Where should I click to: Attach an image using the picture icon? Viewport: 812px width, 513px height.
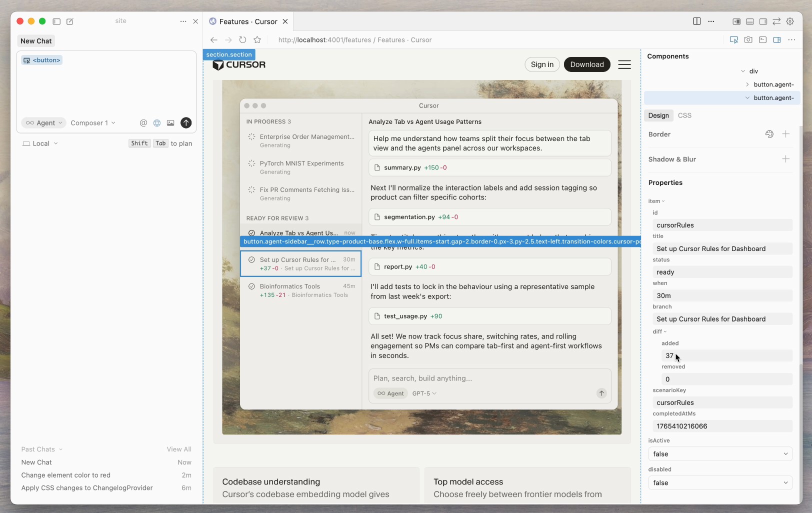170,123
